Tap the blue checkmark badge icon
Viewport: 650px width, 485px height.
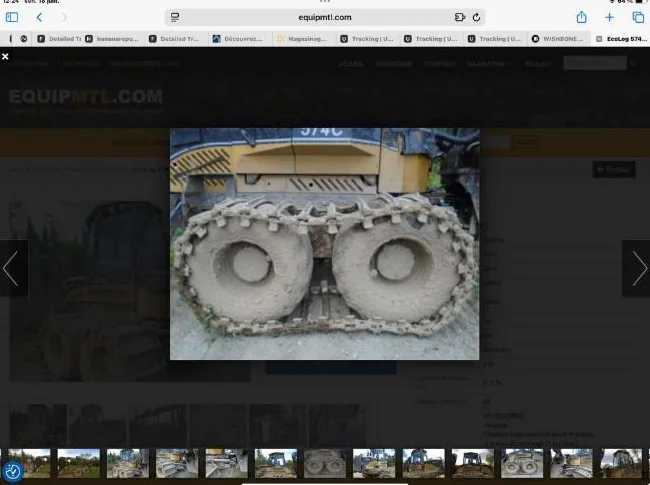click(12, 471)
